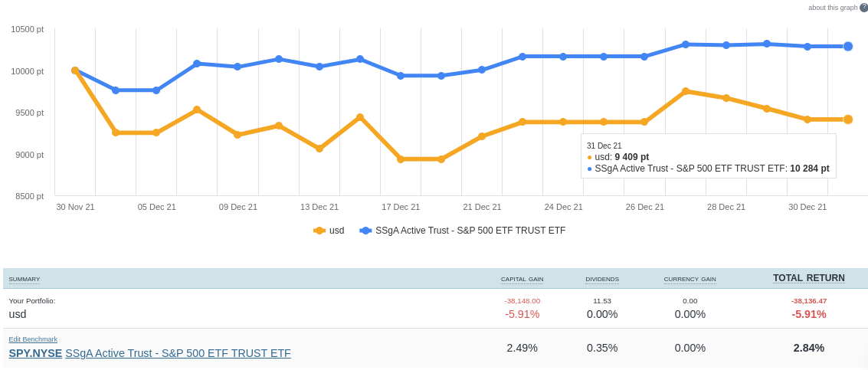Click the last orange usd data point
Image resolution: width=868 pixels, height=370 pixels.
pyautogui.click(x=848, y=120)
